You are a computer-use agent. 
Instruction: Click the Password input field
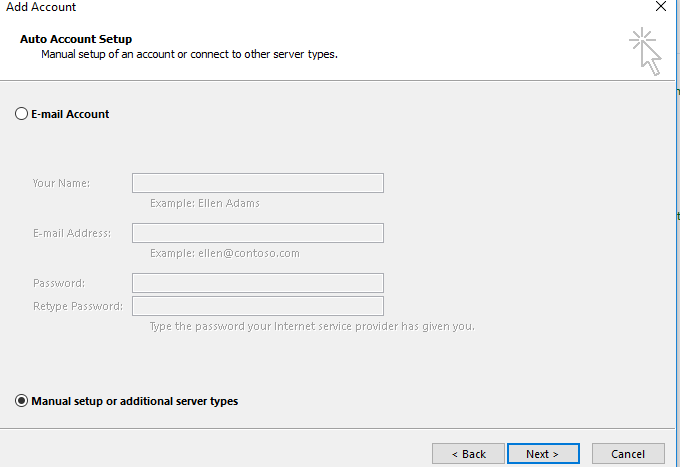[258, 283]
